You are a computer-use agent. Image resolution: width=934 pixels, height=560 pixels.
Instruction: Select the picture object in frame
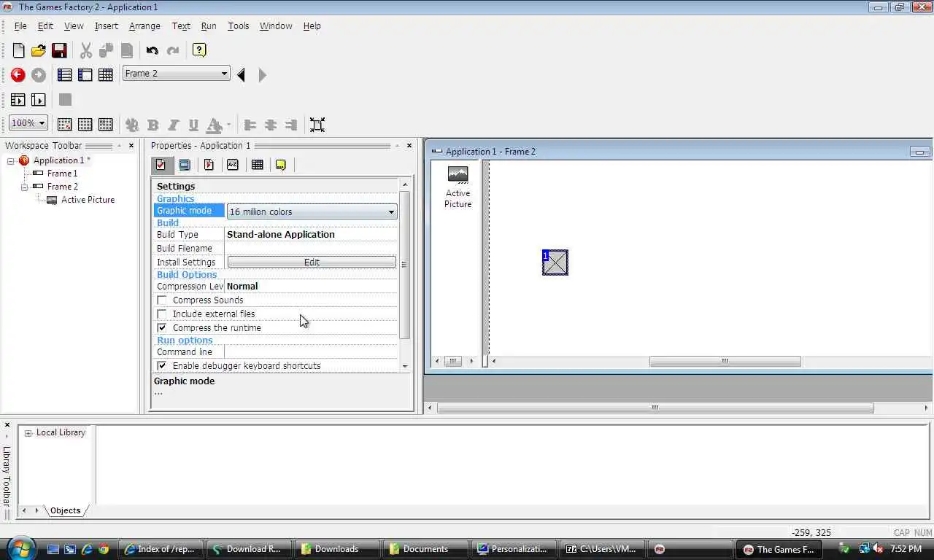click(555, 262)
